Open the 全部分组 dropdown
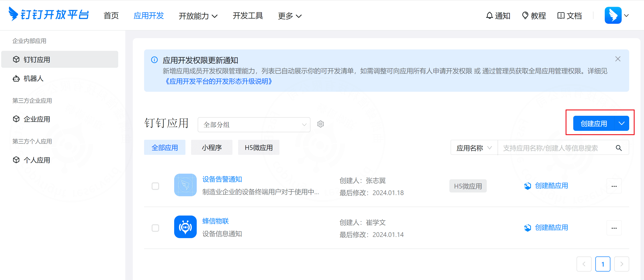The image size is (644, 280). coord(254,124)
